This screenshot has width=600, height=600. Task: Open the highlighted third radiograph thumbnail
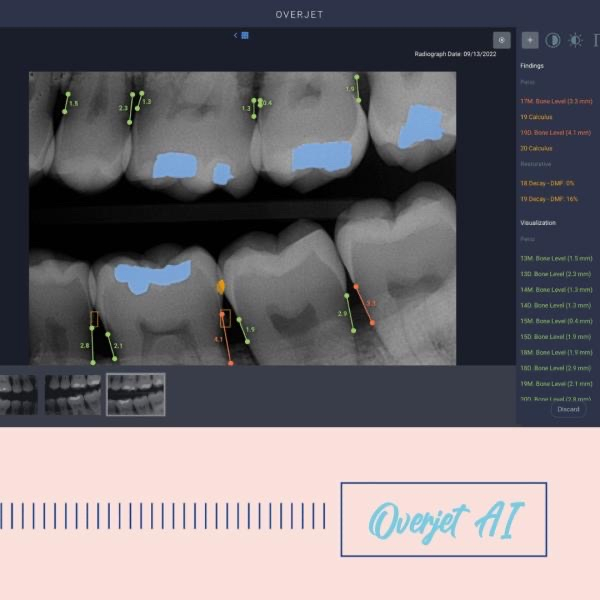(x=136, y=395)
